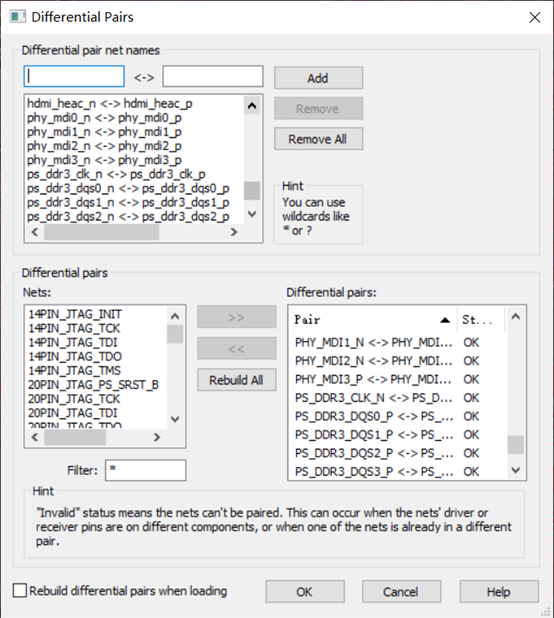This screenshot has width=554, height=618.
Task: Select net 14PIN_JTAG_INIT
Action: (x=97, y=314)
